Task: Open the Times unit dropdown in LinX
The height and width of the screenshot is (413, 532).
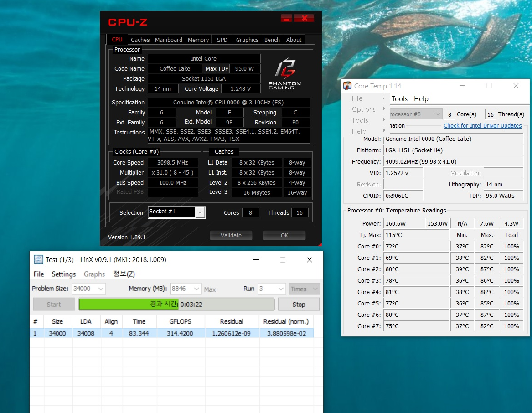Action: click(x=305, y=289)
